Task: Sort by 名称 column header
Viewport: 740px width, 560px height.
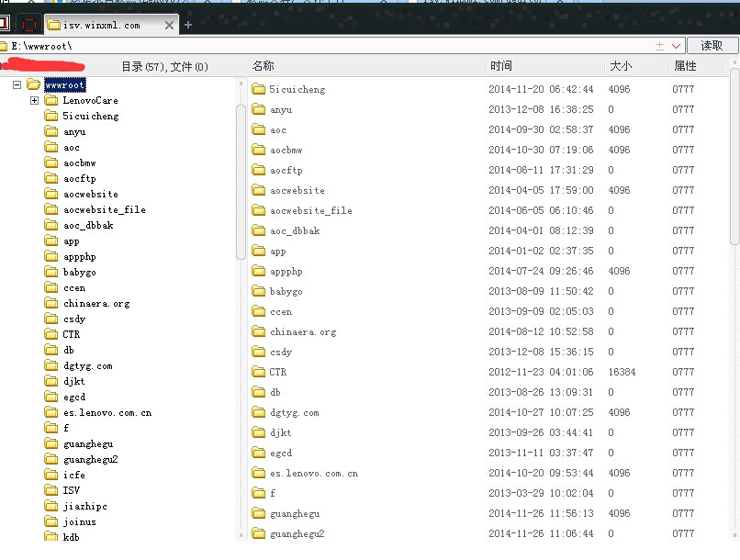Action: (x=263, y=66)
